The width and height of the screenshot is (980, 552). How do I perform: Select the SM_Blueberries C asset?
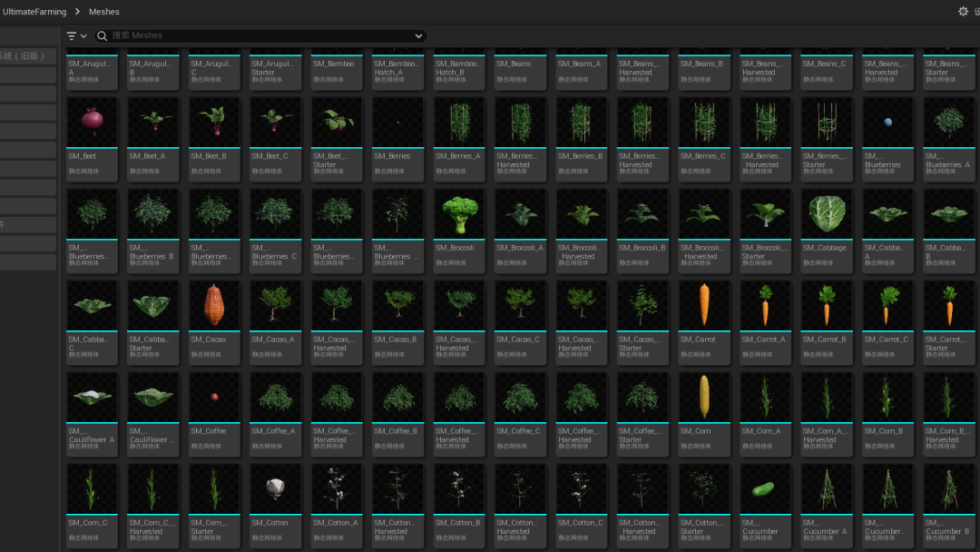(x=276, y=231)
